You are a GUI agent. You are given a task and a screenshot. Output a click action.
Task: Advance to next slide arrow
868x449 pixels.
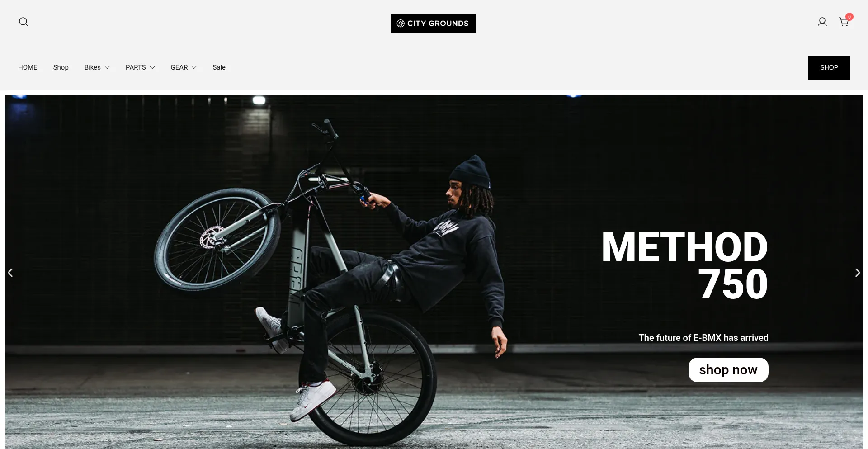[x=857, y=273]
